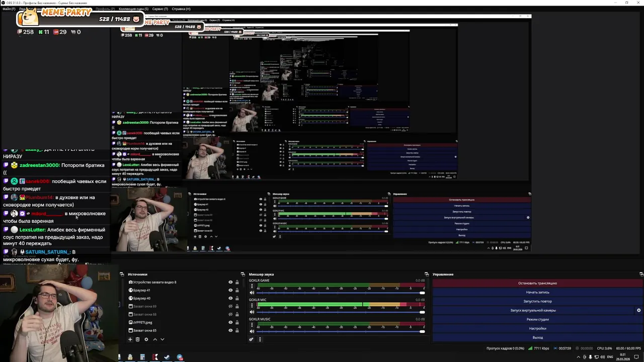The height and width of the screenshot is (362, 644).
Task: Open Windows notification center icon
Action: [637, 357]
